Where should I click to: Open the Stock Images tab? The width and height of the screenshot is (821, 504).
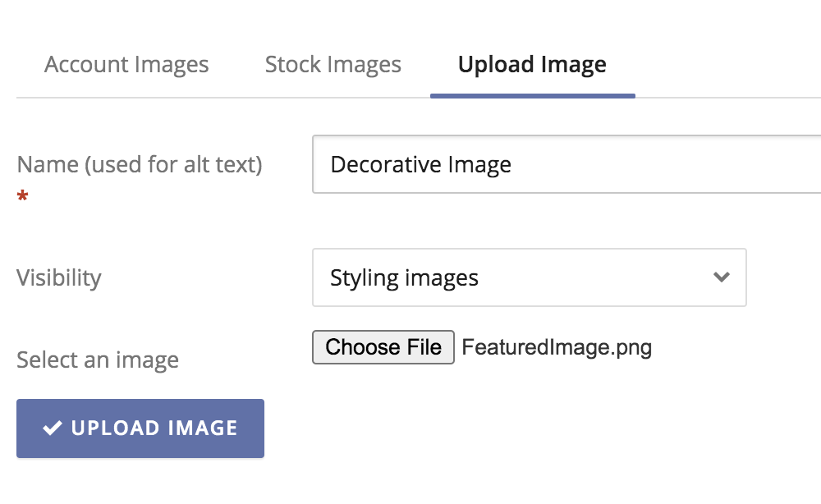333,64
